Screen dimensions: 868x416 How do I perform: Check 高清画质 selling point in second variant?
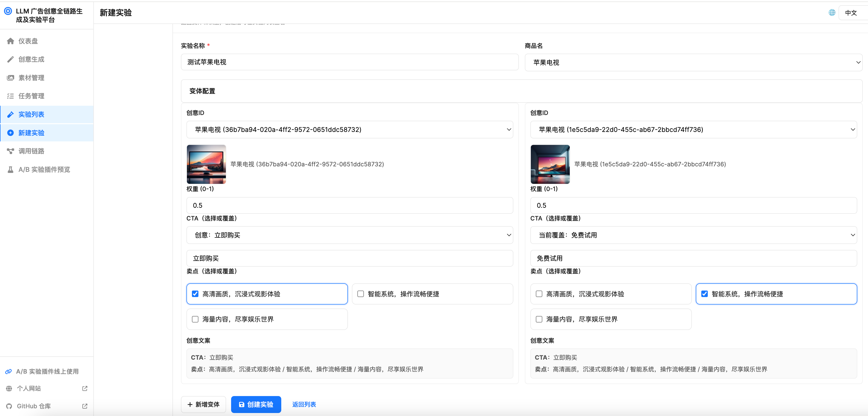(539, 294)
